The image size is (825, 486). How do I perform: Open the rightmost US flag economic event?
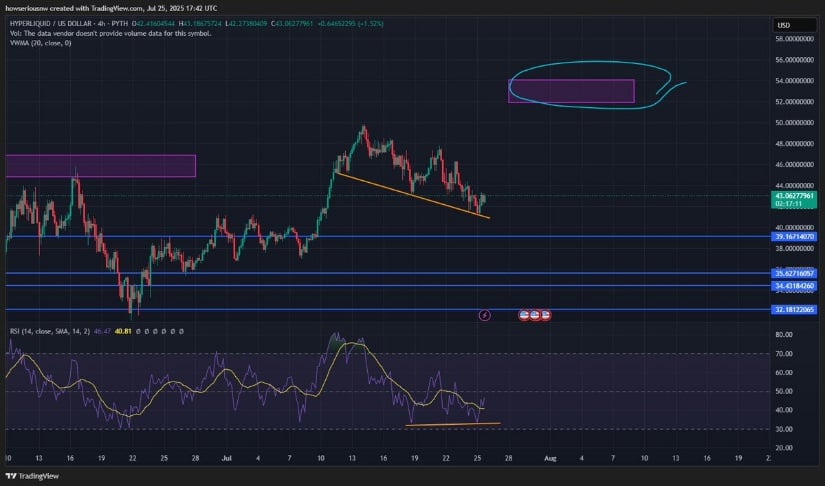(546, 315)
